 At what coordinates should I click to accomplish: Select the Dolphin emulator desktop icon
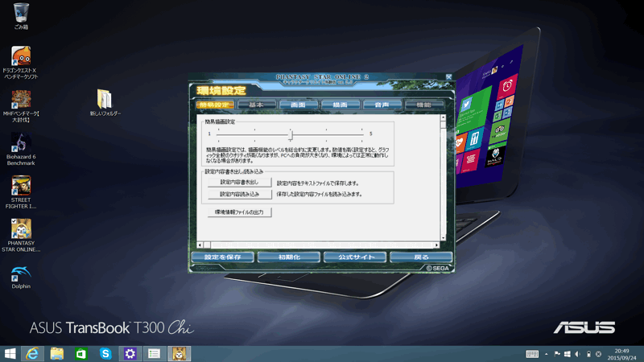point(21,273)
